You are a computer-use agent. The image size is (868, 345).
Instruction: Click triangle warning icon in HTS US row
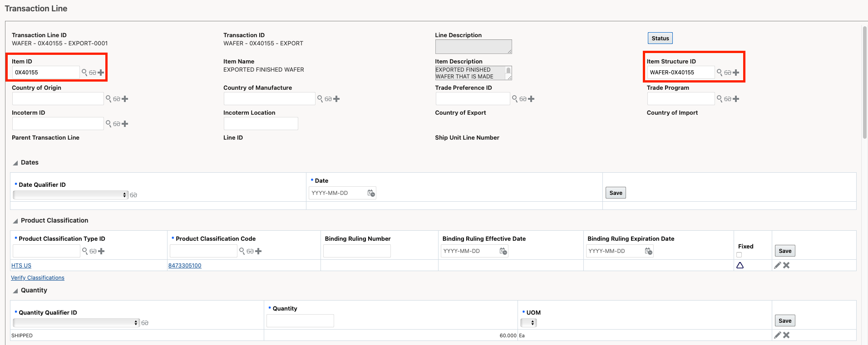pos(740,265)
